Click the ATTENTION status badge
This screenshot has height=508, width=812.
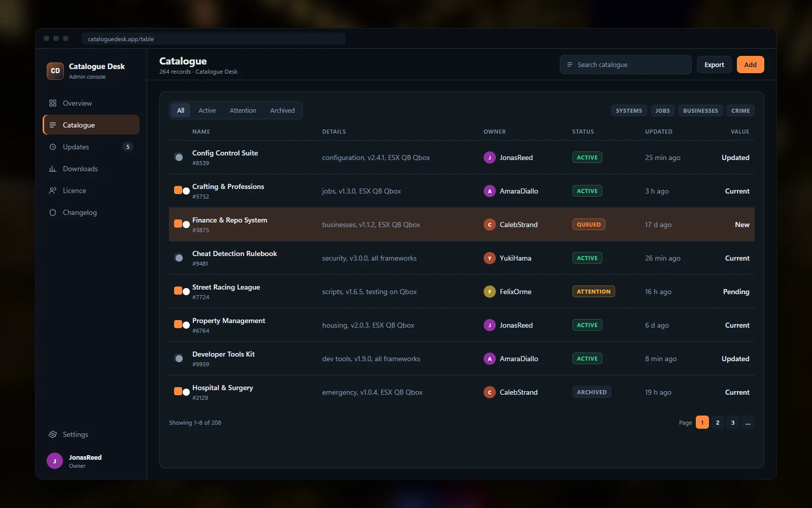(593, 292)
